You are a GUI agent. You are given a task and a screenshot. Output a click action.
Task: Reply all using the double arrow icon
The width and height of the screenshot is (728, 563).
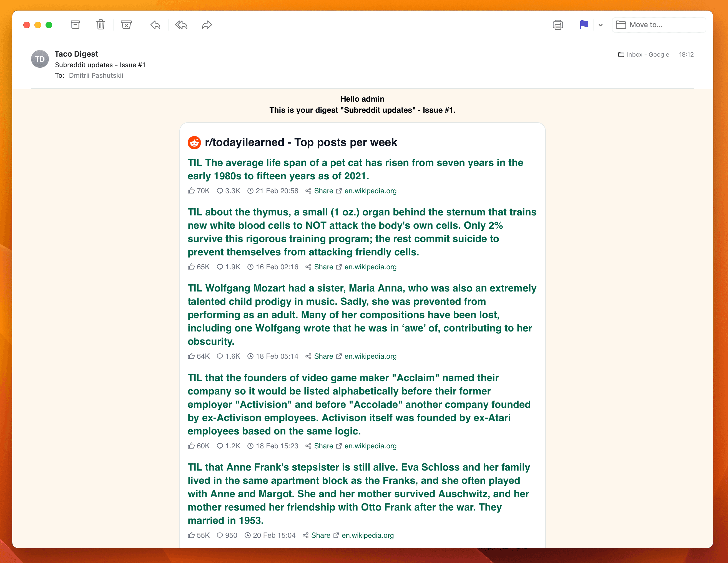tap(181, 25)
